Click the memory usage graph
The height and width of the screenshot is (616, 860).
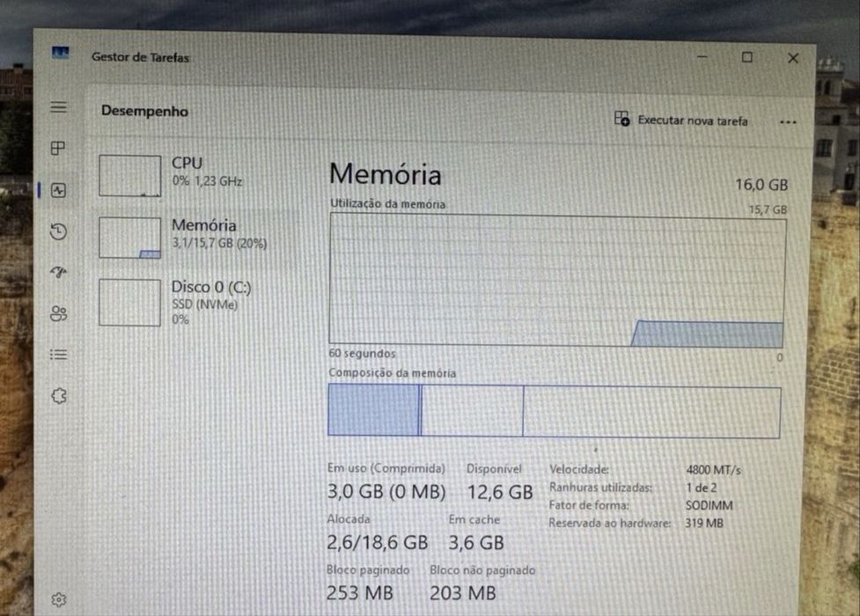pyautogui.click(x=557, y=281)
